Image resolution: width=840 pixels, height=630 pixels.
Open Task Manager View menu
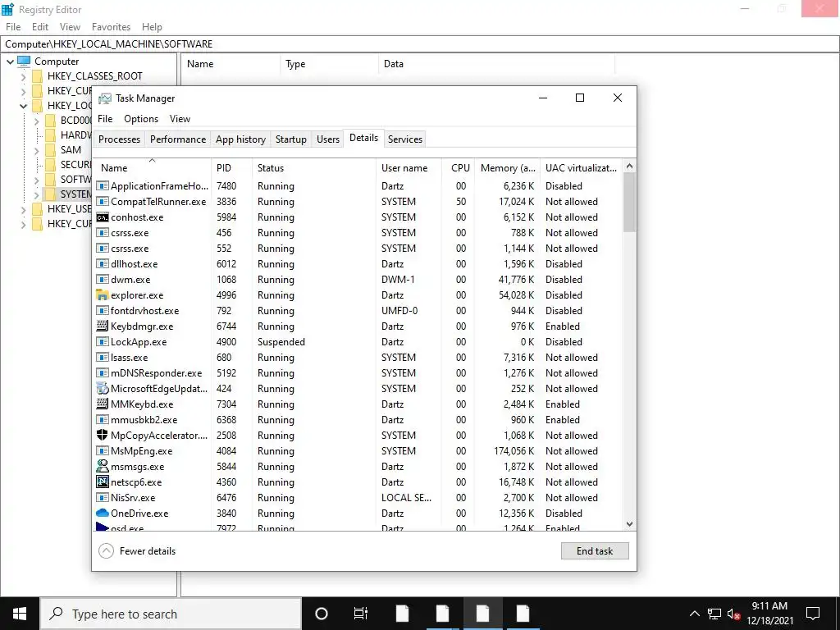click(x=180, y=119)
